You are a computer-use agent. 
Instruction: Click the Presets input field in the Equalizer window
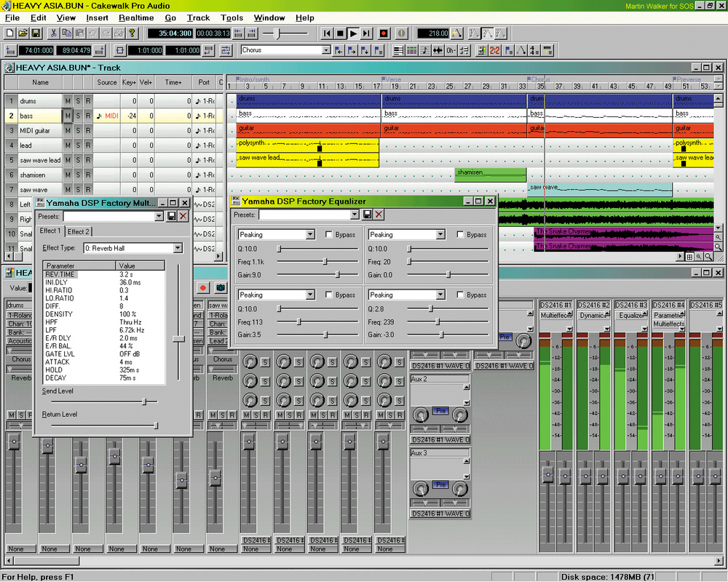[306, 214]
